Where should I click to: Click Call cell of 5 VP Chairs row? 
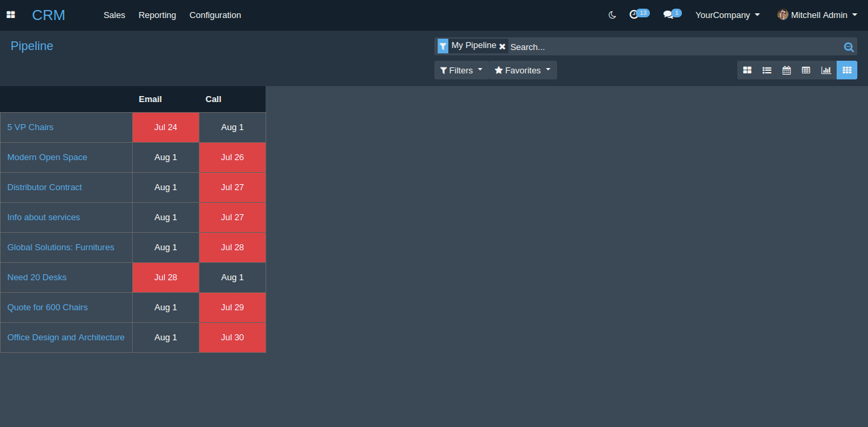pyautogui.click(x=232, y=127)
